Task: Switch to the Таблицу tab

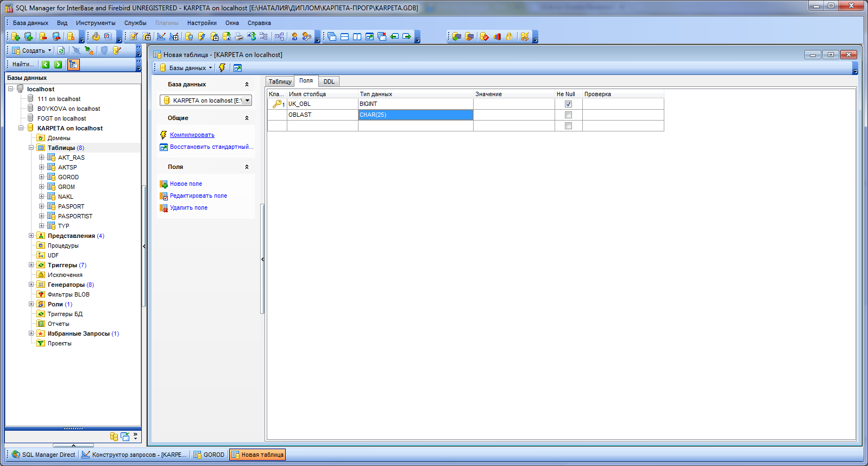Action: click(280, 81)
